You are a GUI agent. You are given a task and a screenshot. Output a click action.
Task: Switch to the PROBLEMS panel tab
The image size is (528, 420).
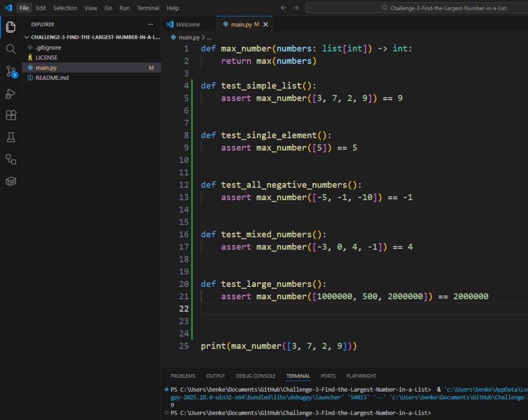pyautogui.click(x=183, y=376)
